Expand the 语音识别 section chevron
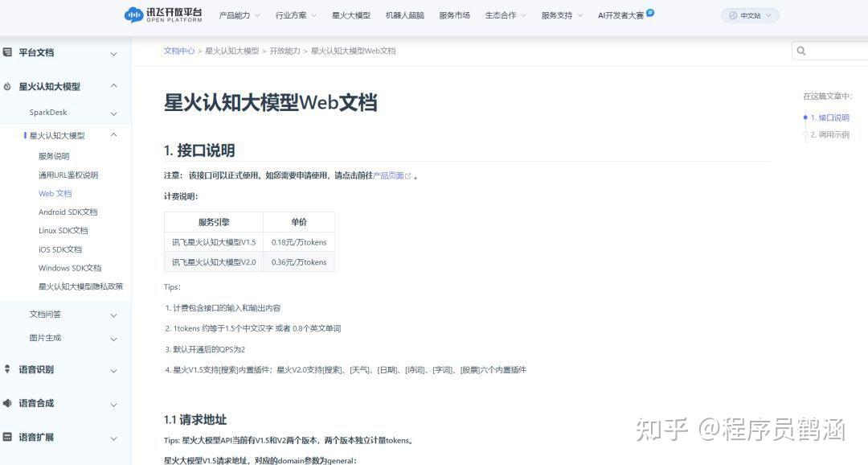 click(x=113, y=371)
